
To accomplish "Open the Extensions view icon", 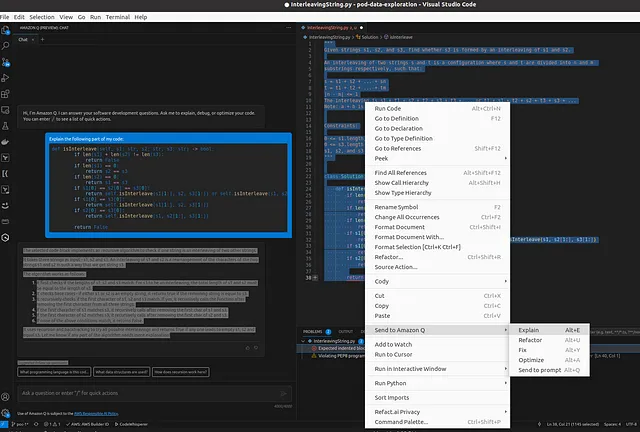I will coord(5,94).
